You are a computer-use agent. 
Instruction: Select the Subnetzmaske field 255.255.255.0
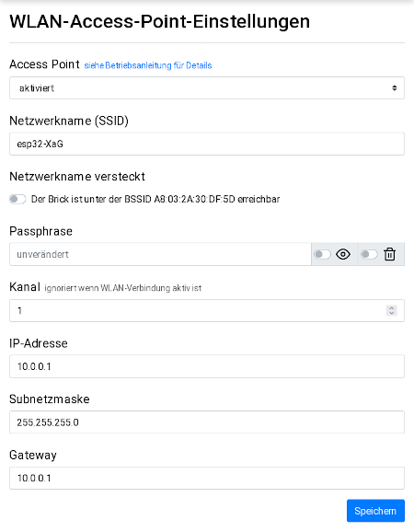207,422
